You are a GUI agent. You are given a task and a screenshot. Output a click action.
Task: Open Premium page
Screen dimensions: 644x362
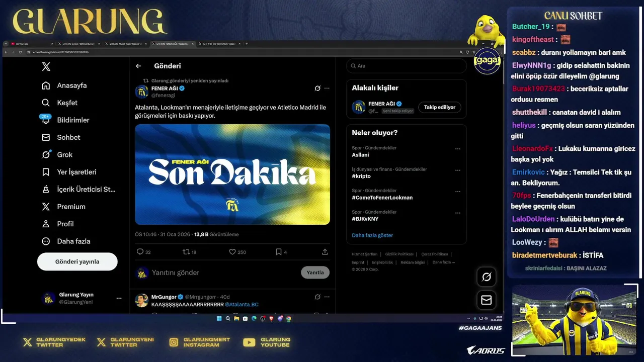pyautogui.click(x=63, y=207)
